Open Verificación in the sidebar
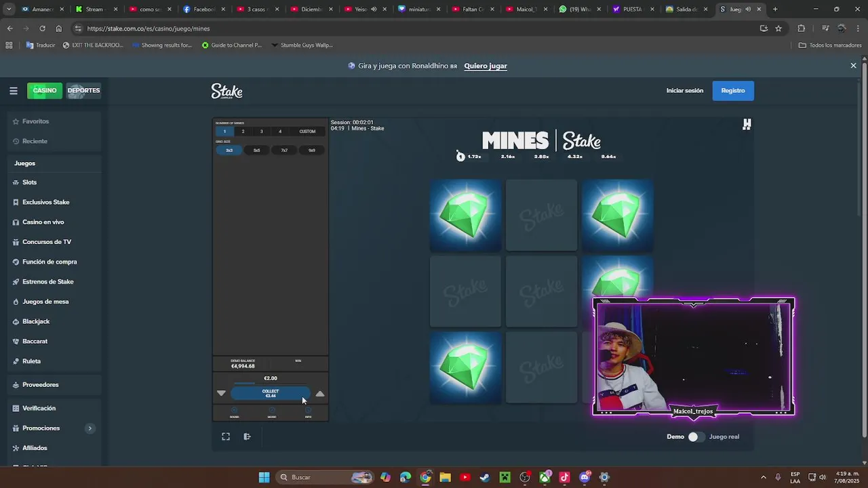Screen dimensions: 868x488 pos(39,408)
